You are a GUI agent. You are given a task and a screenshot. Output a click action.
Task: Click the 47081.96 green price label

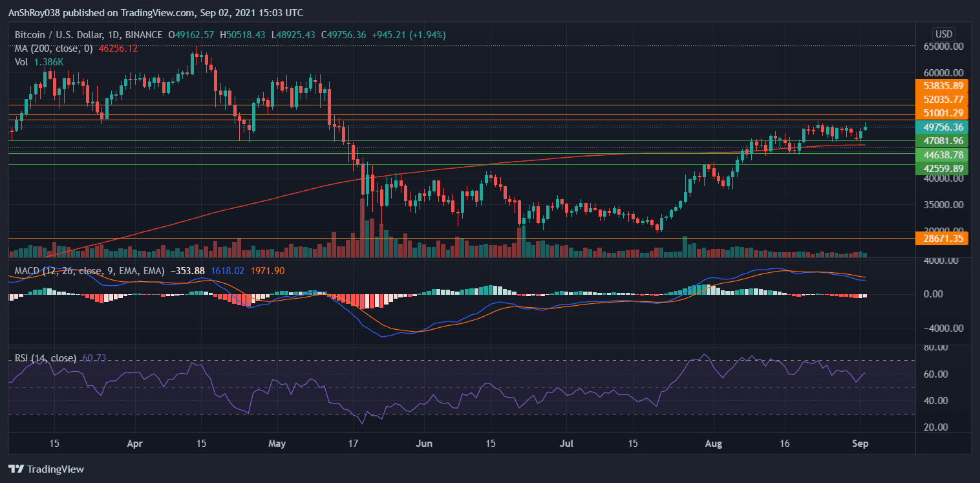[x=941, y=141]
